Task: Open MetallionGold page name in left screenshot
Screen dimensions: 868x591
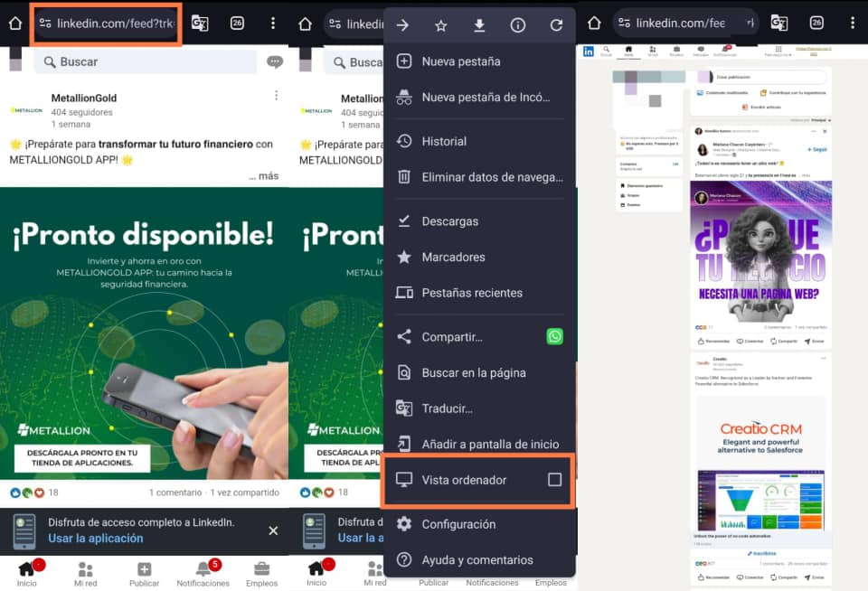Action: point(84,98)
